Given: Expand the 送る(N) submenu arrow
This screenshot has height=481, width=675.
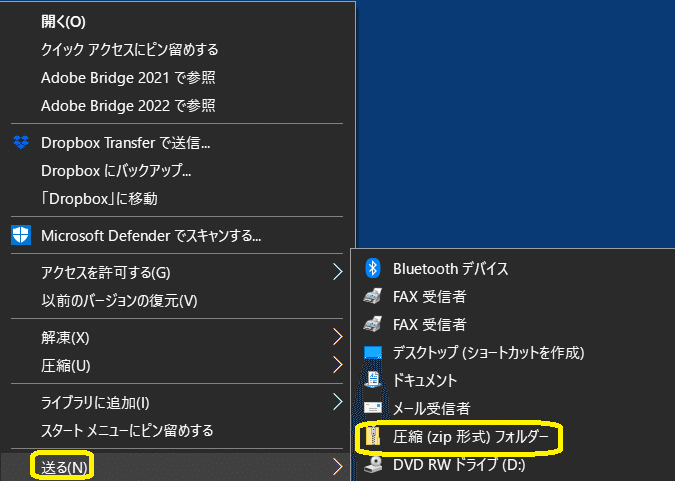Looking at the screenshot, I should click(338, 467).
